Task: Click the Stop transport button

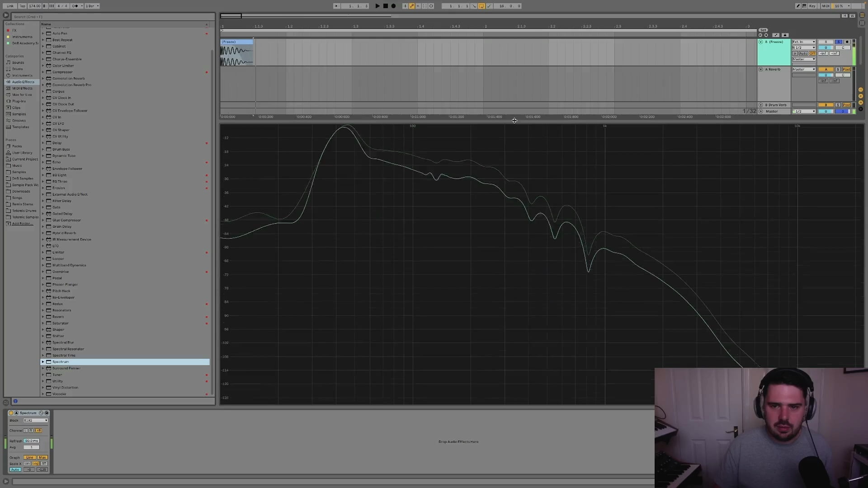Action: pyautogui.click(x=386, y=6)
